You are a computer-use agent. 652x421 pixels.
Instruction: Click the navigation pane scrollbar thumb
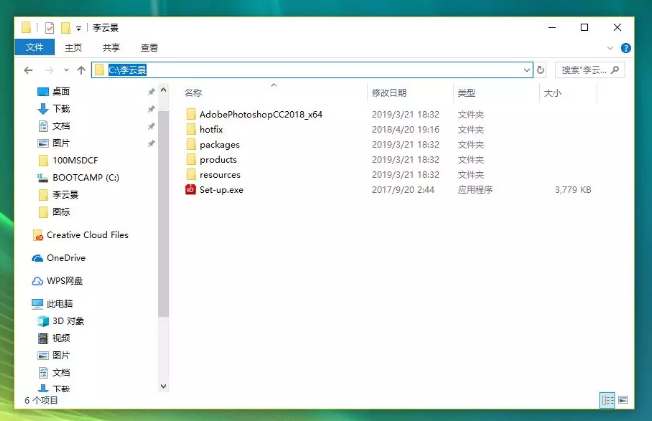point(163,214)
